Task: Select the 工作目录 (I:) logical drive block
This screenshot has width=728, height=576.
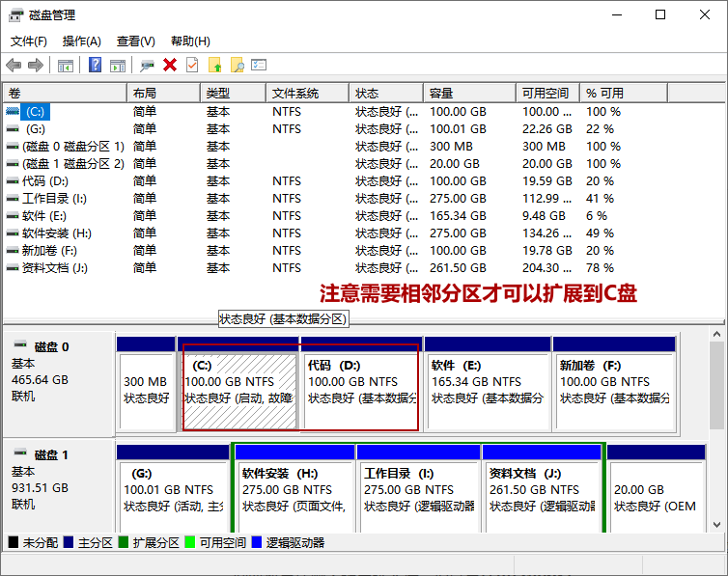Action: (418, 489)
